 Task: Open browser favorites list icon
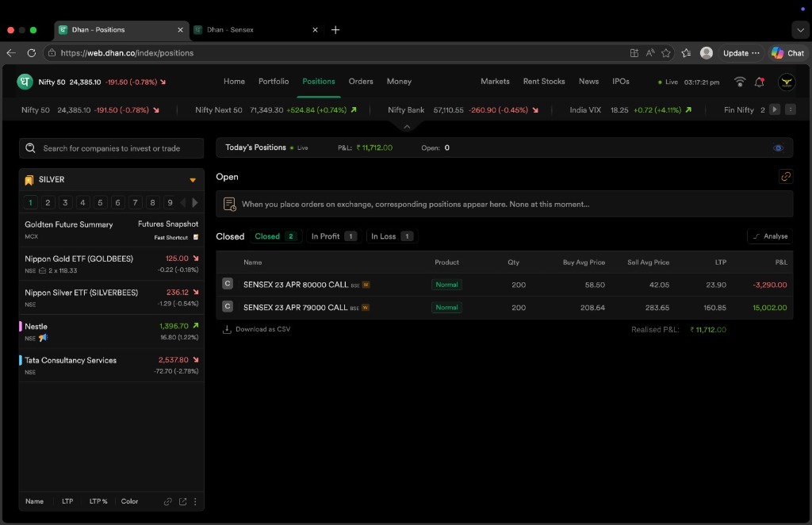click(686, 53)
